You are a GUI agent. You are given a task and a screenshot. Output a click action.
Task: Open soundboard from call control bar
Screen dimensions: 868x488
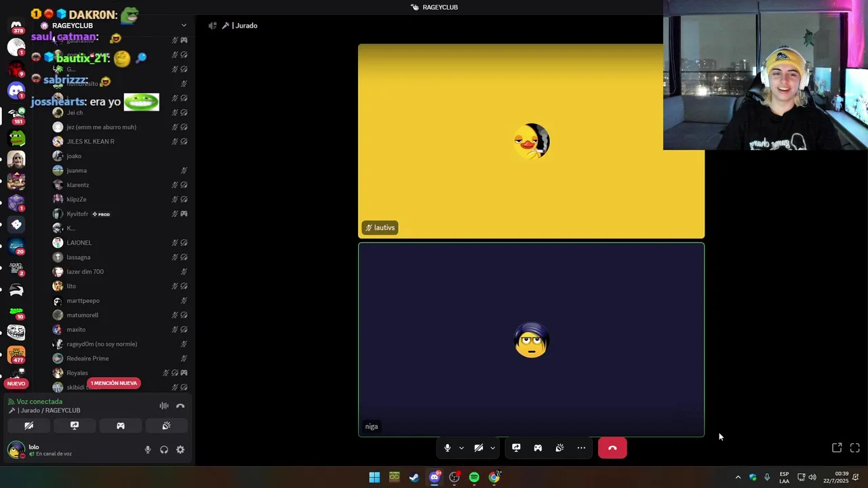(x=559, y=448)
